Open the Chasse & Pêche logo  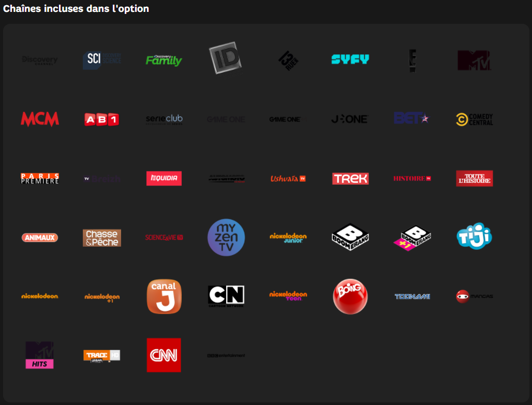(102, 238)
